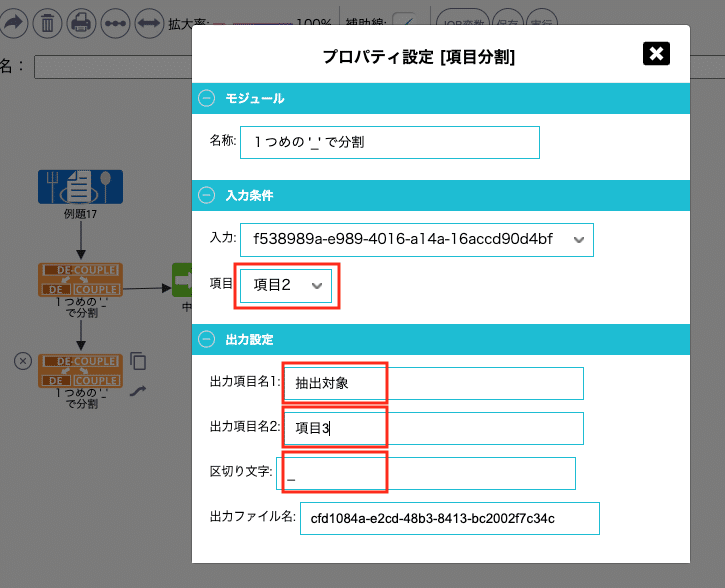This screenshot has width=725, height=588.
Task: Select the blue 例題17 input file node
Action: [80, 187]
